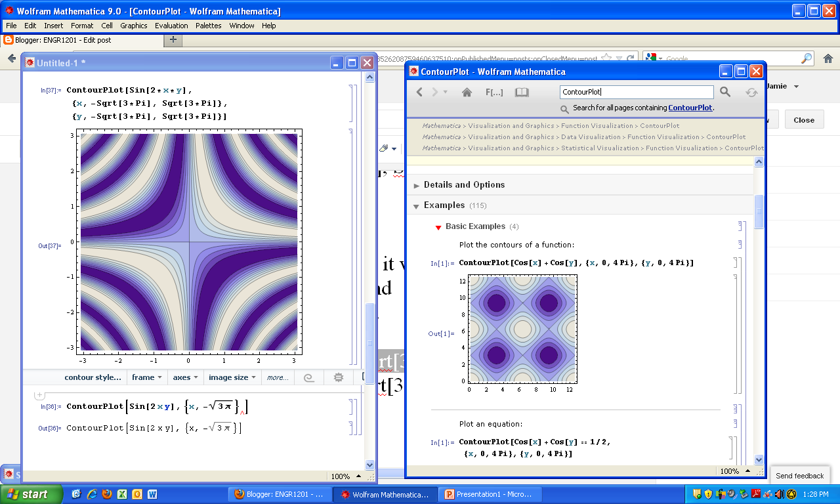Click the refresh icon in help toolbar
The width and height of the screenshot is (840, 504).
(751, 93)
